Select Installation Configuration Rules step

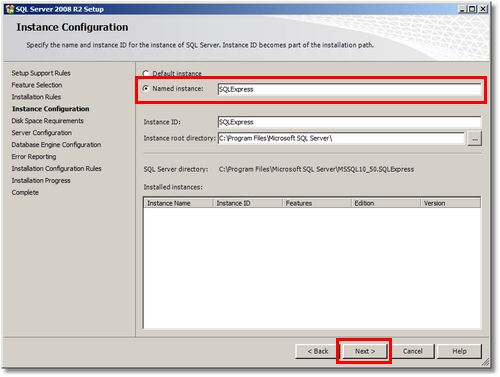(x=56, y=169)
